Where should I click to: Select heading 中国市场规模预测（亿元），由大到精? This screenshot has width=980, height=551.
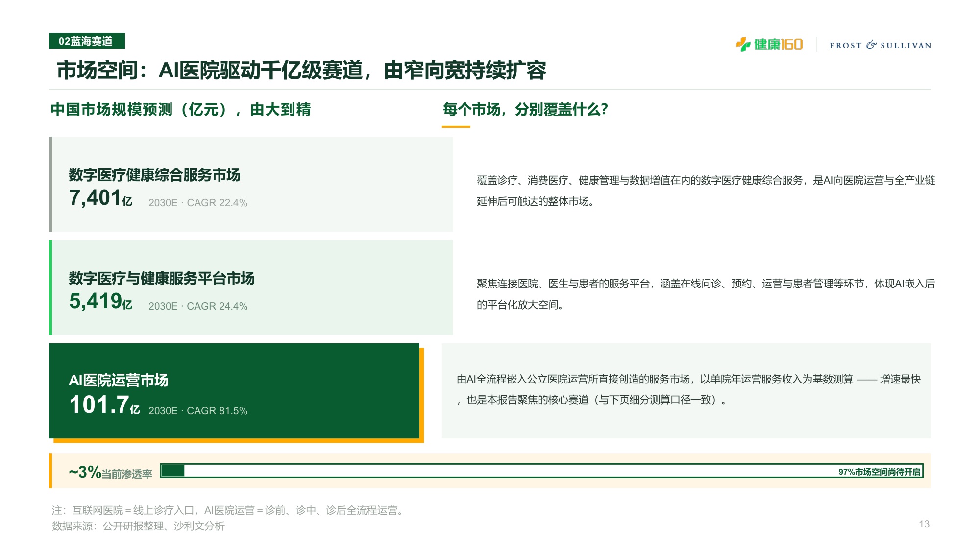click(x=181, y=109)
